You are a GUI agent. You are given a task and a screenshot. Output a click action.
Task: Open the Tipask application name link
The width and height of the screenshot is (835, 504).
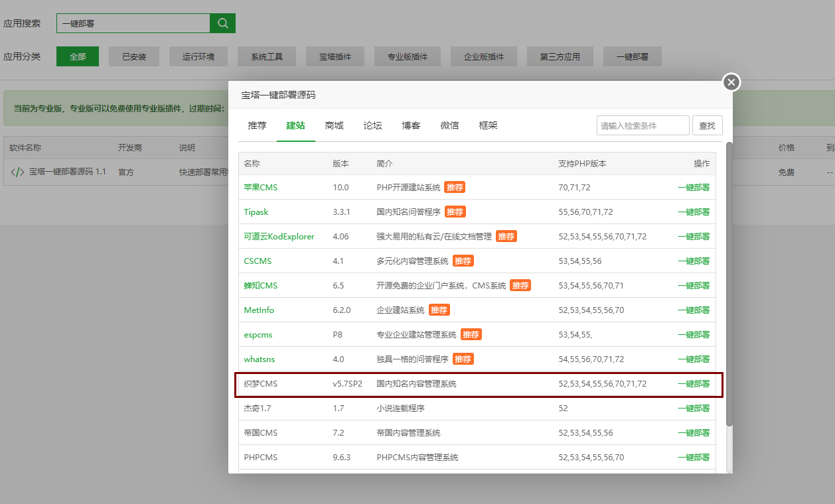[256, 212]
